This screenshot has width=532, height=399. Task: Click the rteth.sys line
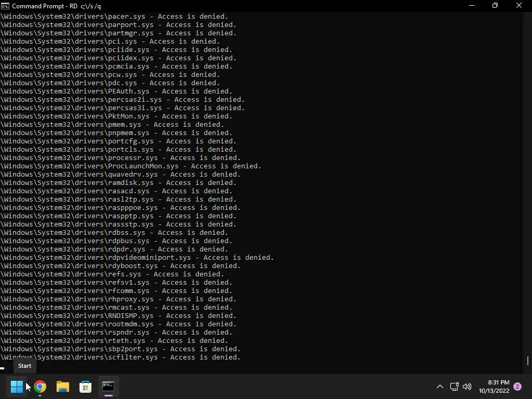114,341
